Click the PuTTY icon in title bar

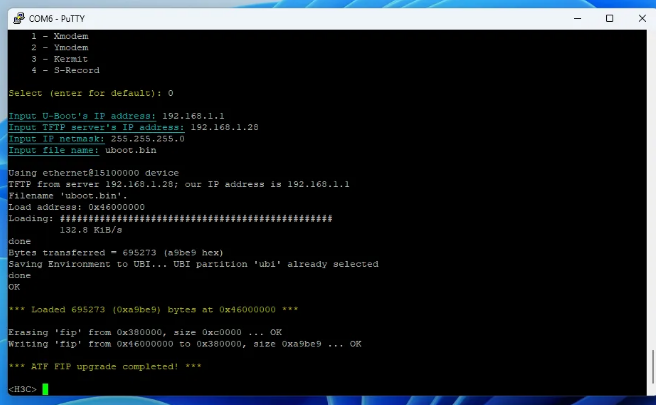[x=14, y=17]
